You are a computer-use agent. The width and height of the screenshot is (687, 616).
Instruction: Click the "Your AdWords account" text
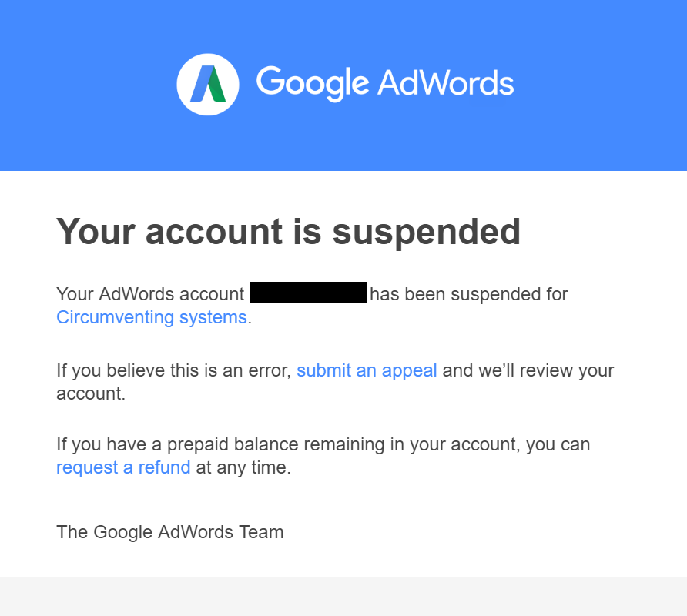150,294
